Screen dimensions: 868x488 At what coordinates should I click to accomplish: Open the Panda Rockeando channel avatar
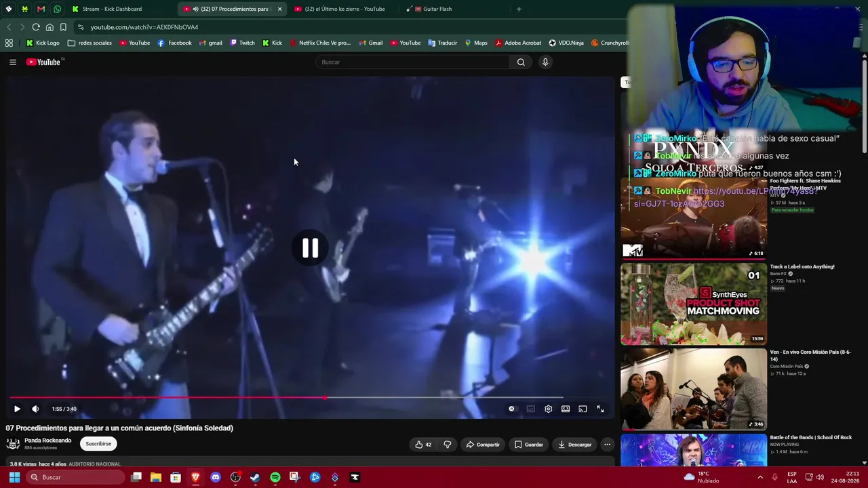pyautogui.click(x=13, y=444)
